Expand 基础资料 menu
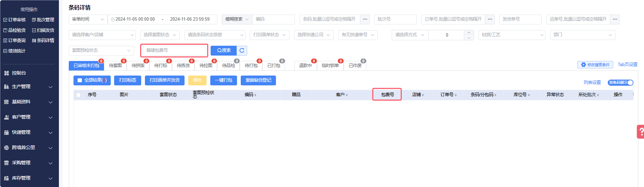The height and width of the screenshot is (187, 644). [x=28, y=102]
